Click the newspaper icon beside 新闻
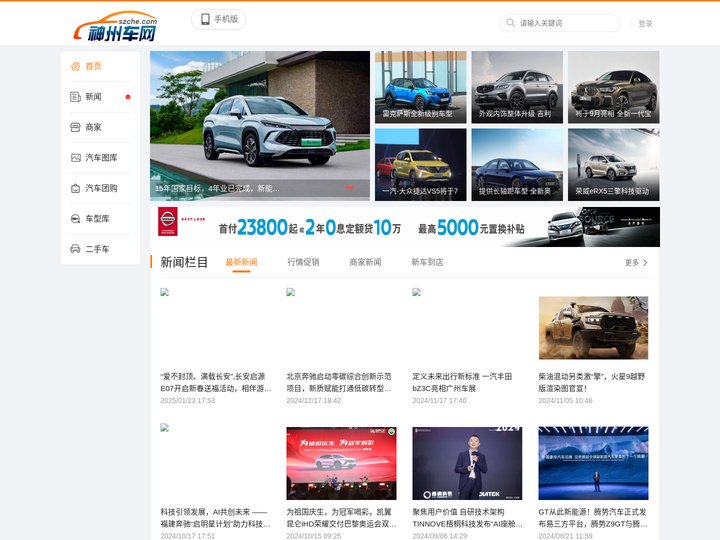 [75, 97]
